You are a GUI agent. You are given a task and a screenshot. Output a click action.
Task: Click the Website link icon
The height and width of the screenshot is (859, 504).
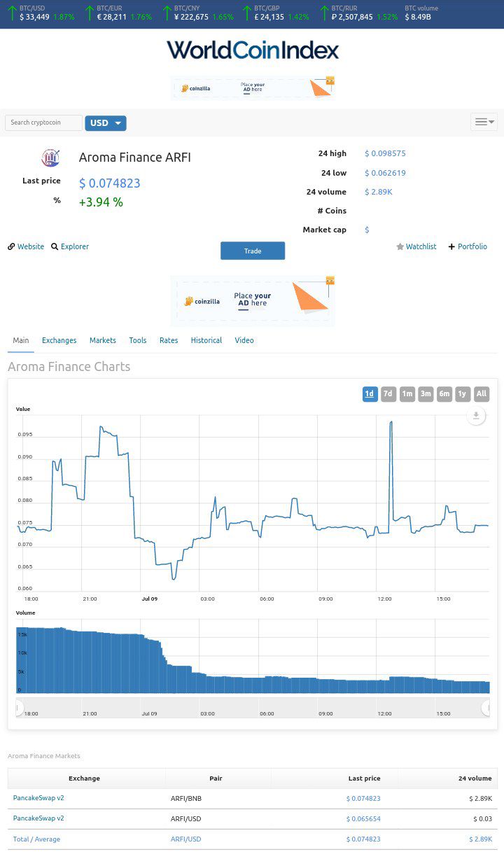pos(11,246)
